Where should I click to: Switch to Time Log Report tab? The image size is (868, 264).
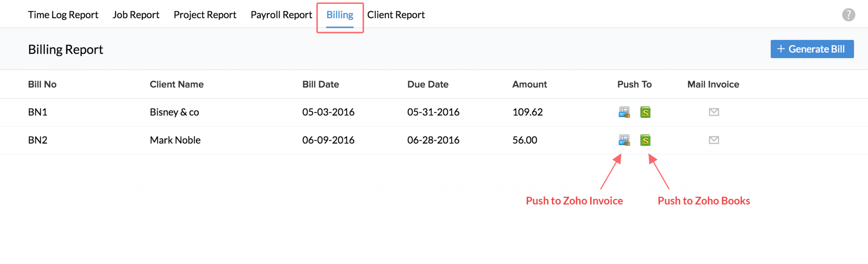63,15
